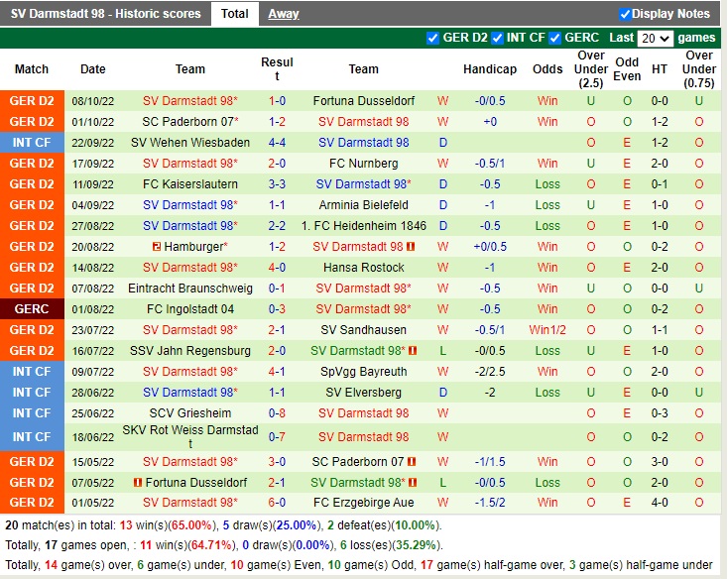The image size is (728, 579).
Task: Click the date 27/08/22
Action: pyautogui.click(x=93, y=226)
